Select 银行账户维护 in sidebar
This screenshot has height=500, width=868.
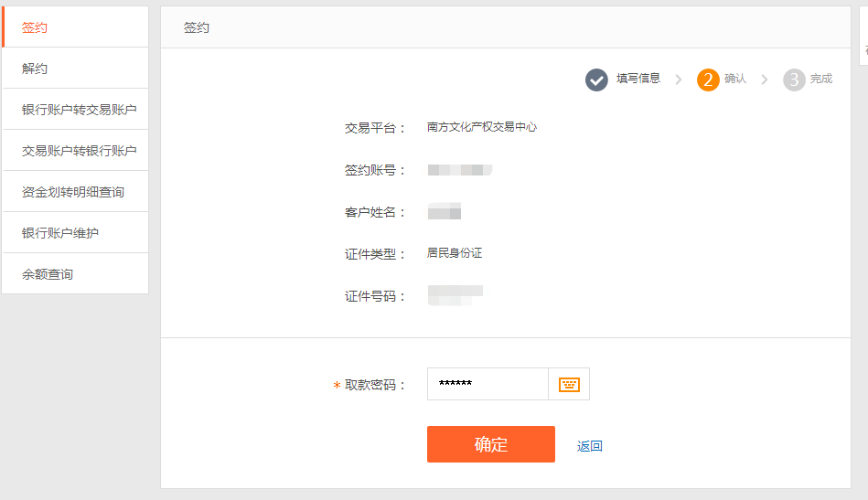[x=75, y=233]
